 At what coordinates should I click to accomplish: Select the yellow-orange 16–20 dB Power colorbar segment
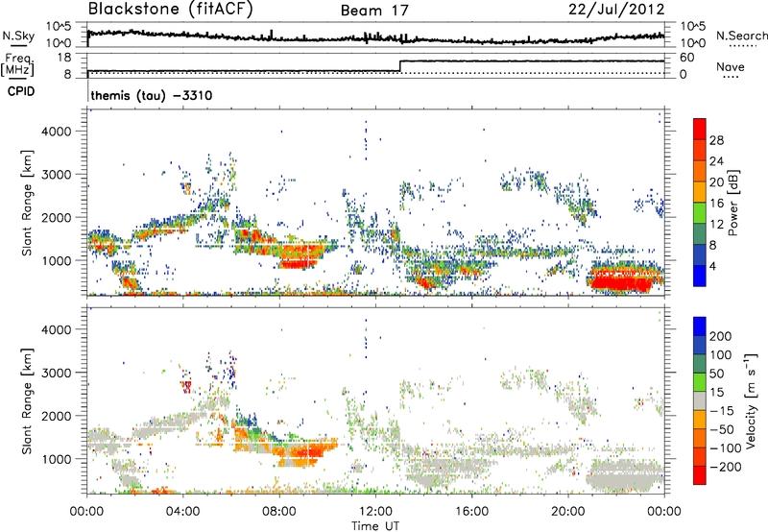[700, 192]
